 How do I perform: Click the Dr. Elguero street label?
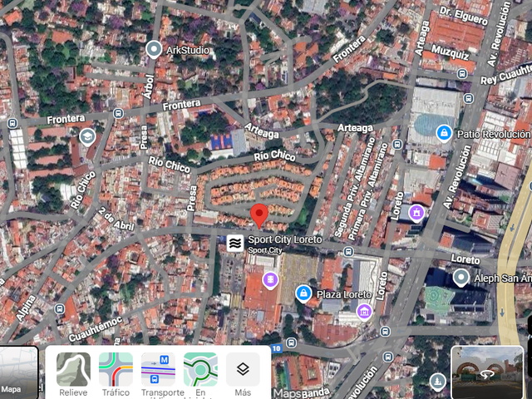click(x=464, y=16)
